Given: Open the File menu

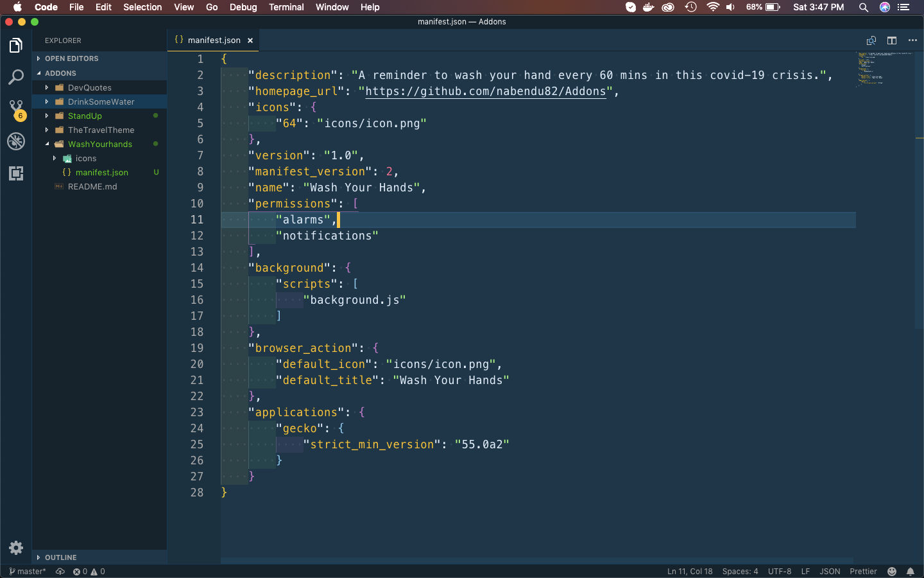Looking at the screenshot, I should (76, 7).
